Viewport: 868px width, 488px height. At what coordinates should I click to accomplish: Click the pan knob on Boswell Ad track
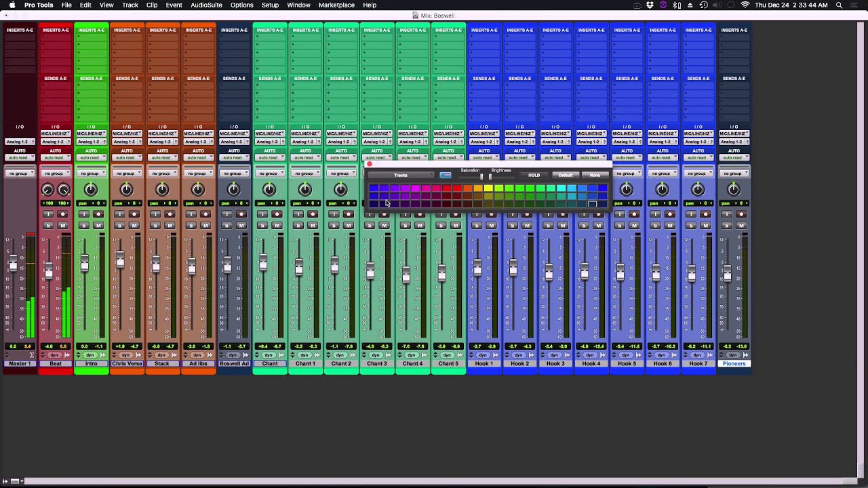pos(233,189)
